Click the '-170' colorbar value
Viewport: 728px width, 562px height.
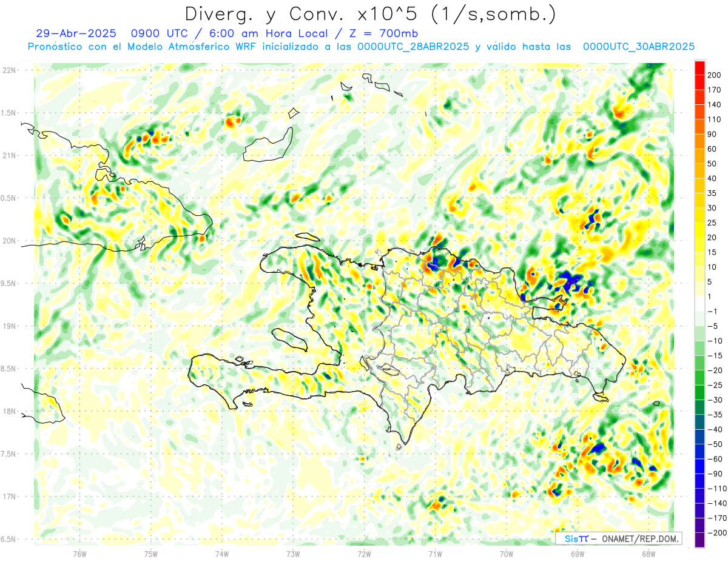point(717,518)
